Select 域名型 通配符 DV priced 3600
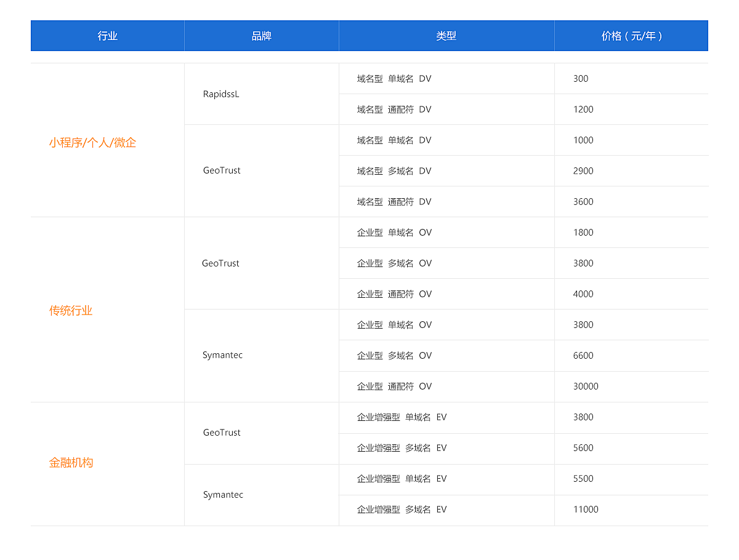Screen dimensions: 739x560 click(394, 202)
